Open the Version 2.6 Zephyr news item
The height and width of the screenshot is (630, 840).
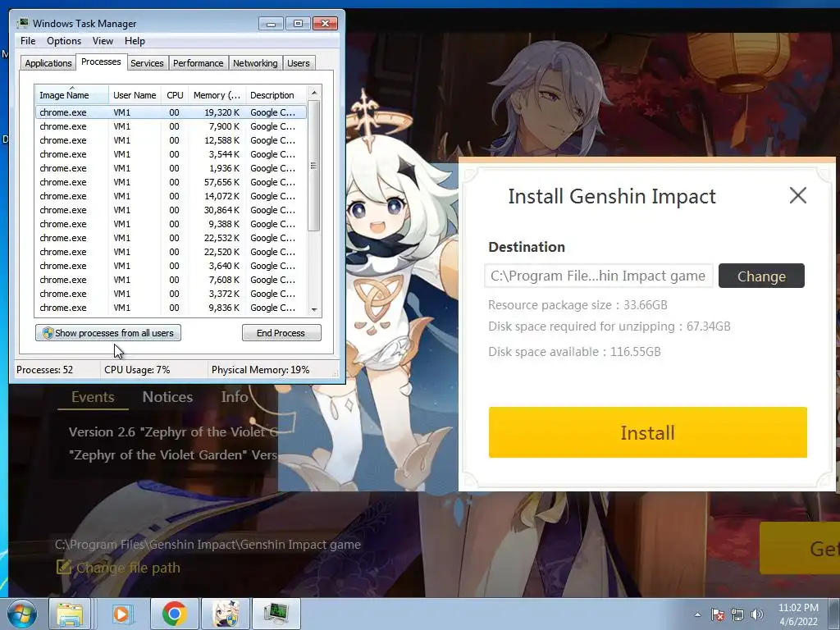pos(173,431)
